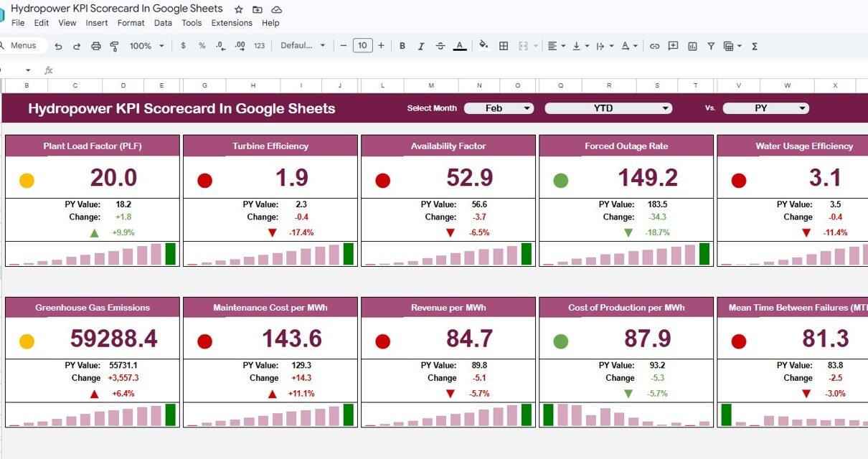Open the fill color picker
The width and height of the screenshot is (868, 459).
[x=483, y=45]
